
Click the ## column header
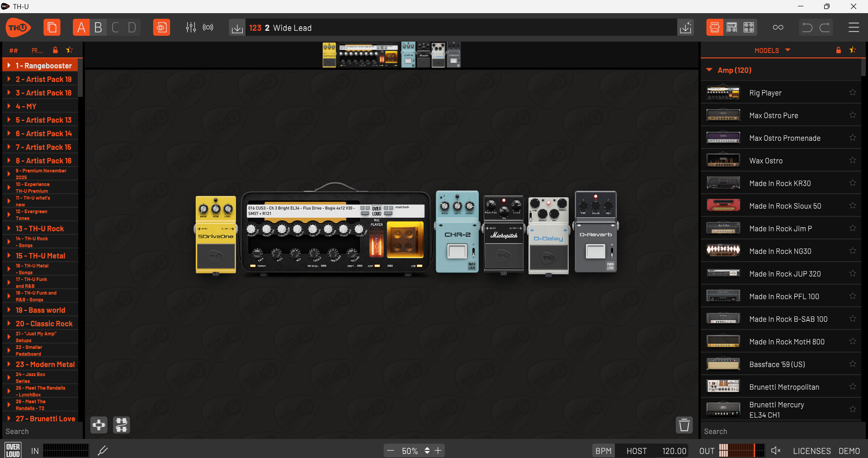pos(14,51)
